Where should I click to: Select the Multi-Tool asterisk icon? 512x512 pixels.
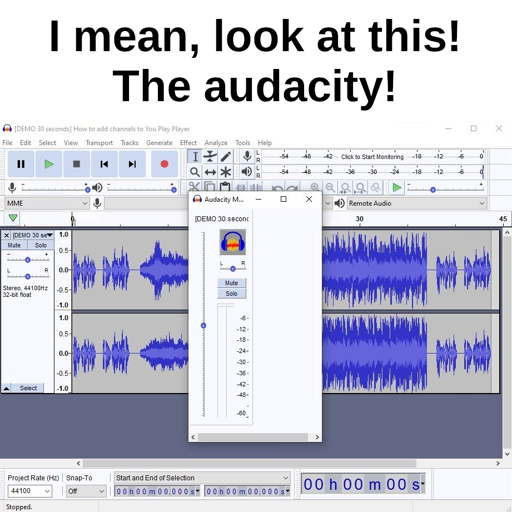click(x=226, y=172)
